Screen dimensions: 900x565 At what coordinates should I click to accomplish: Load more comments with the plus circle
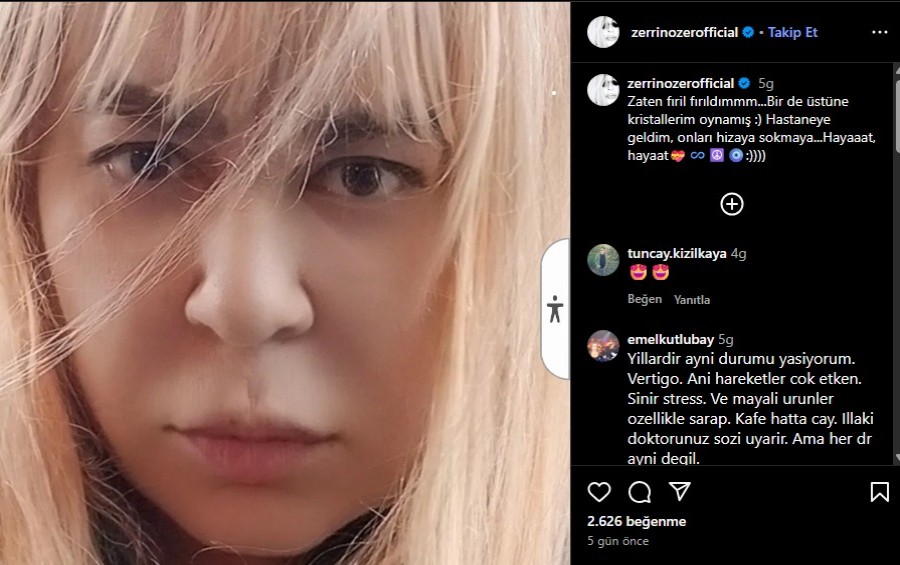click(732, 204)
